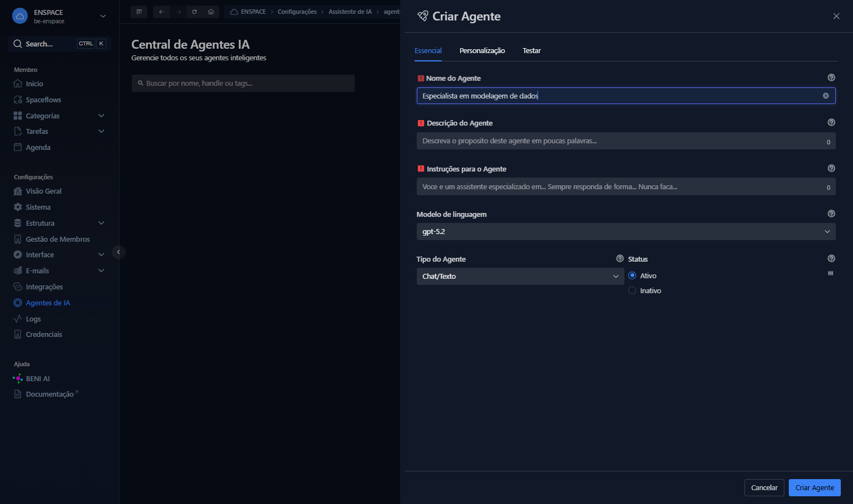Show help for Nome do Agente
853x504 pixels.
click(831, 78)
